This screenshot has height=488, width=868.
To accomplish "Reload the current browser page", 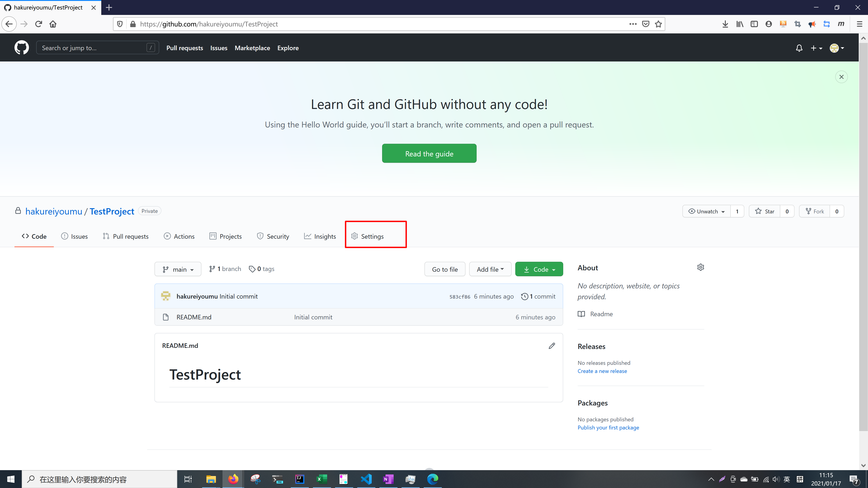I will coord(38,24).
